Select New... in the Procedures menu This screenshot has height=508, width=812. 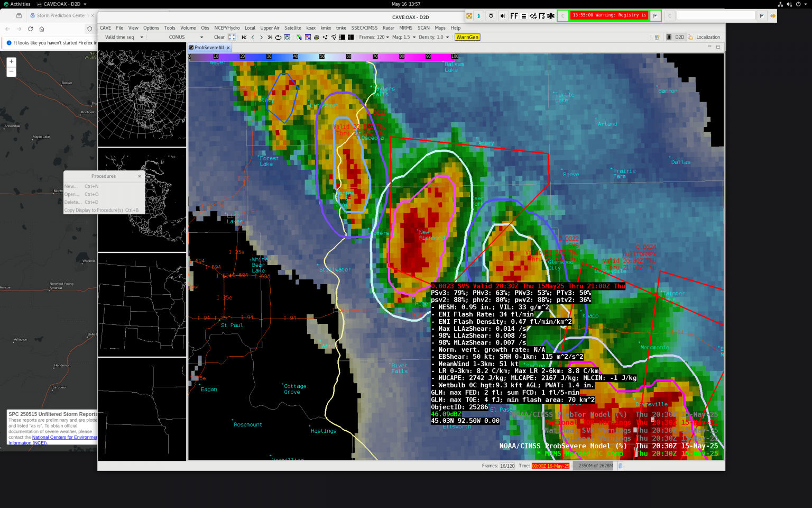104,186
